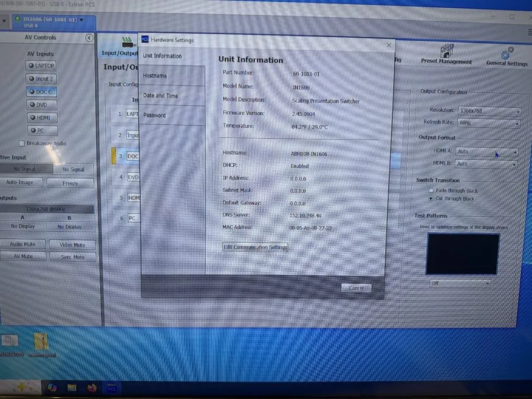532x399 pixels.
Task: Click input 1 LAPTOP name field
Action: click(x=132, y=114)
